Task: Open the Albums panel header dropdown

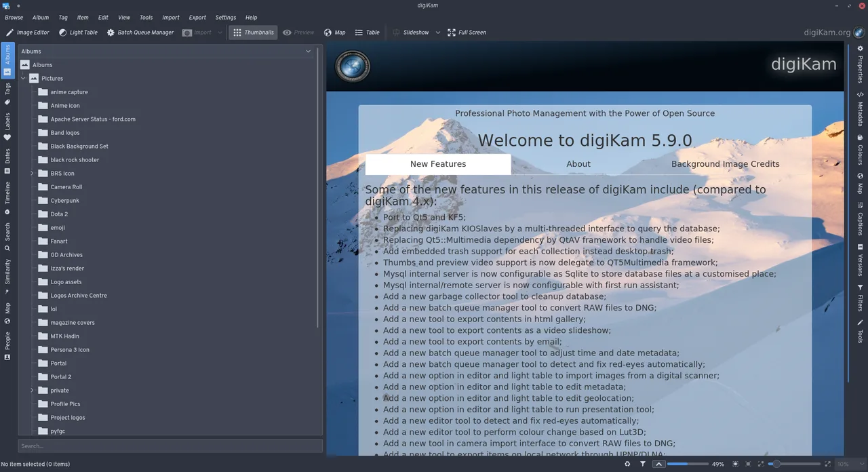Action: 308,52
